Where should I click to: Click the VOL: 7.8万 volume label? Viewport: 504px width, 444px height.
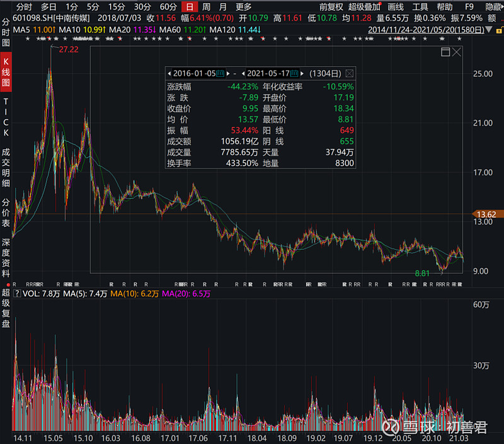(x=41, y=293)
